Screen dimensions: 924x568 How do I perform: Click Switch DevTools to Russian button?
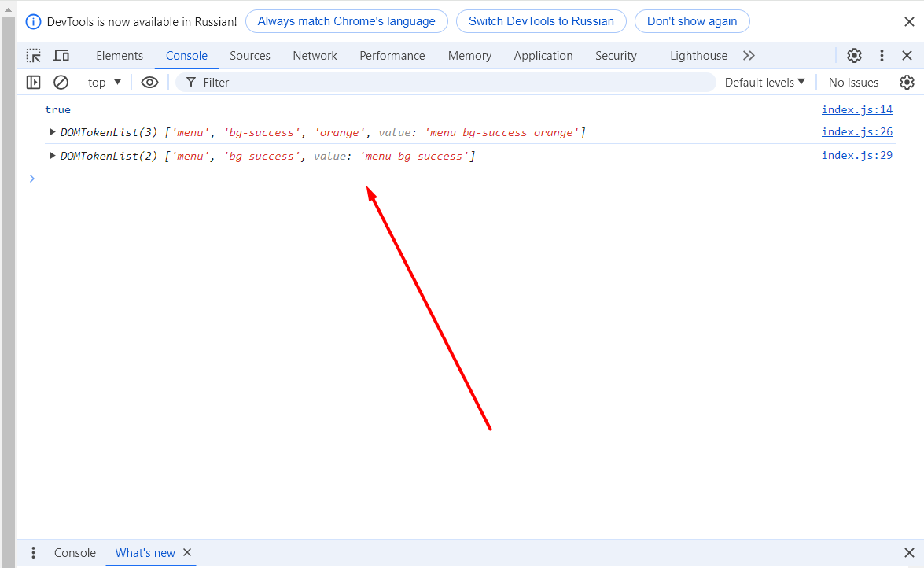coord(541,21)
